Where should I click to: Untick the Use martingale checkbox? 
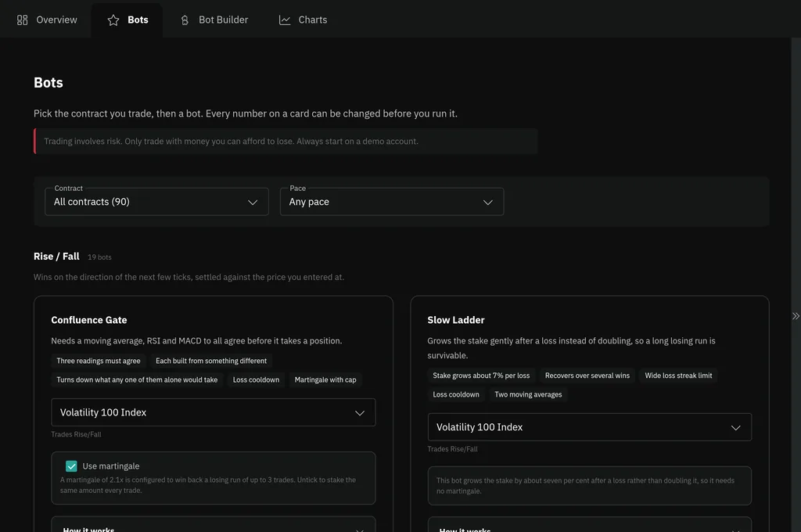(71, 466)
